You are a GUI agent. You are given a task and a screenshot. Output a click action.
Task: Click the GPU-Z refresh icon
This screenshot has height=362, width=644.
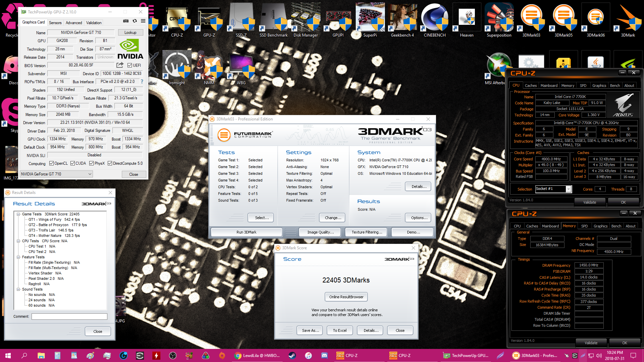click(135, 21)
